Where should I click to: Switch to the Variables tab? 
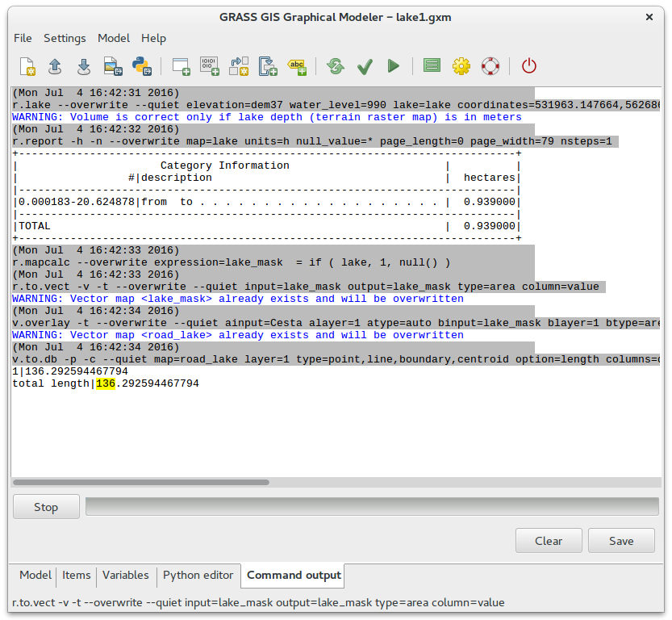[x=126, y=575]
